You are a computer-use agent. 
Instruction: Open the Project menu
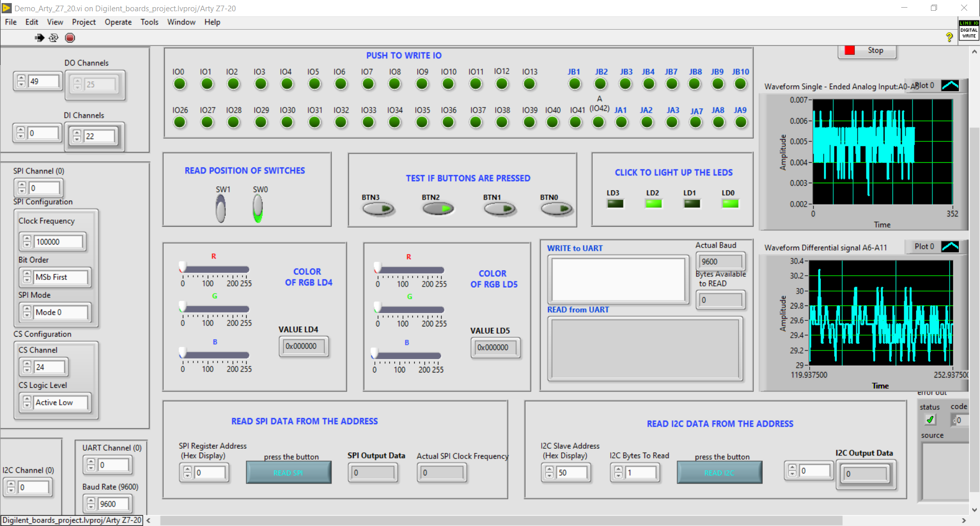tap(84, 22)
